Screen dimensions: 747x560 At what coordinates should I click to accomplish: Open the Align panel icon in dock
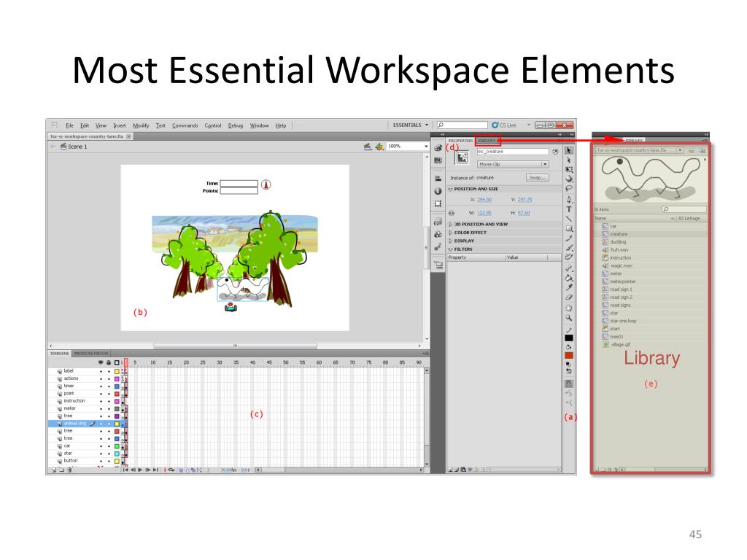(x=438, y=179)
